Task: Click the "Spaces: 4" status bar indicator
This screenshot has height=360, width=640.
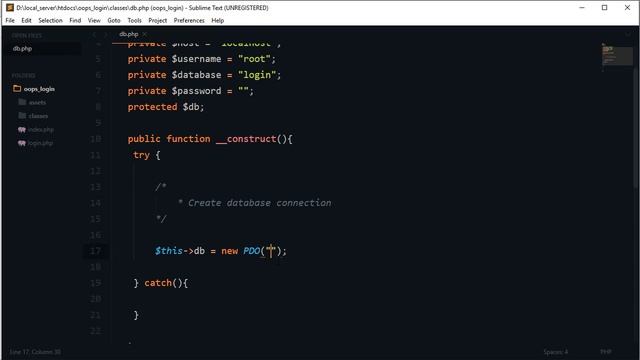Action: pyautogui.click(x=556, y=352)
